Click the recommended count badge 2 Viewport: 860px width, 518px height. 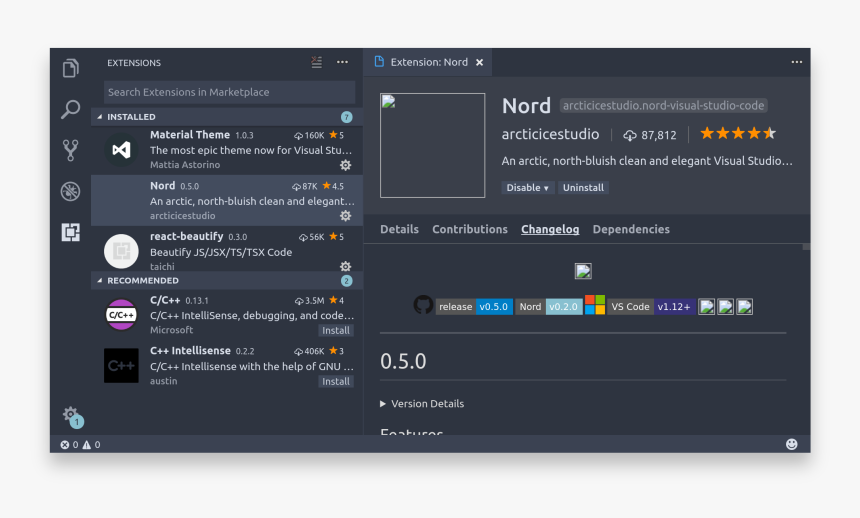click(347, 281)
